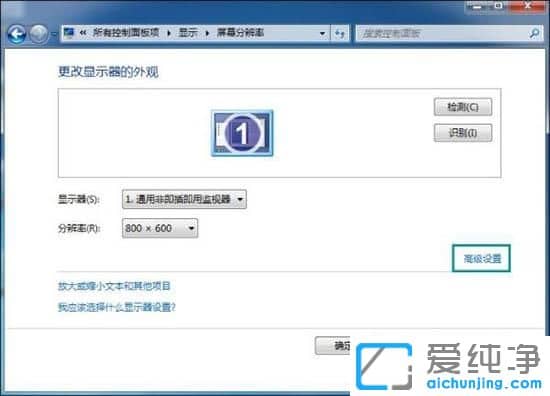550x396 pixels.
Task: Click the address bar refresh button
Action: pos(340,34)
